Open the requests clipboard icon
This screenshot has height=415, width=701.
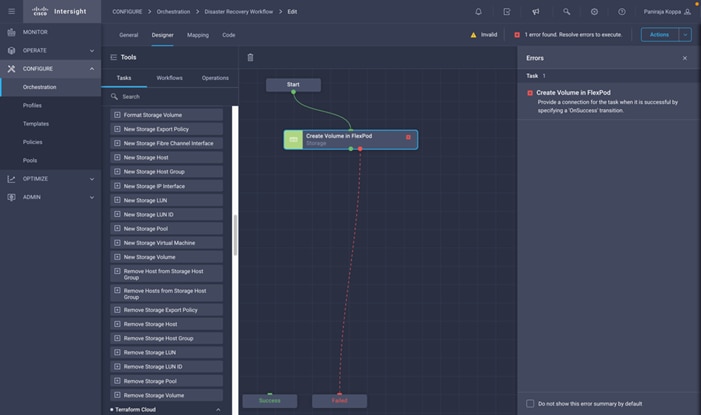507,12
